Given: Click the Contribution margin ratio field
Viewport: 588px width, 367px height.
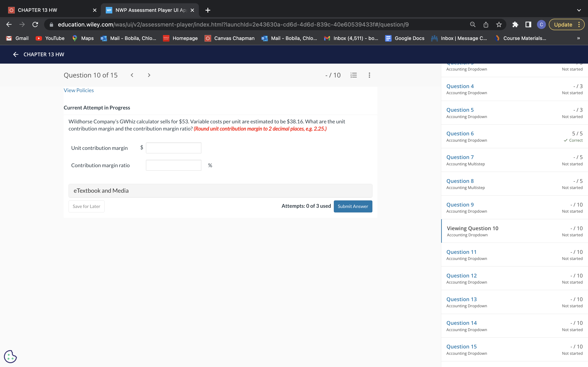Looking at the screenshot, I should point(174,165).
